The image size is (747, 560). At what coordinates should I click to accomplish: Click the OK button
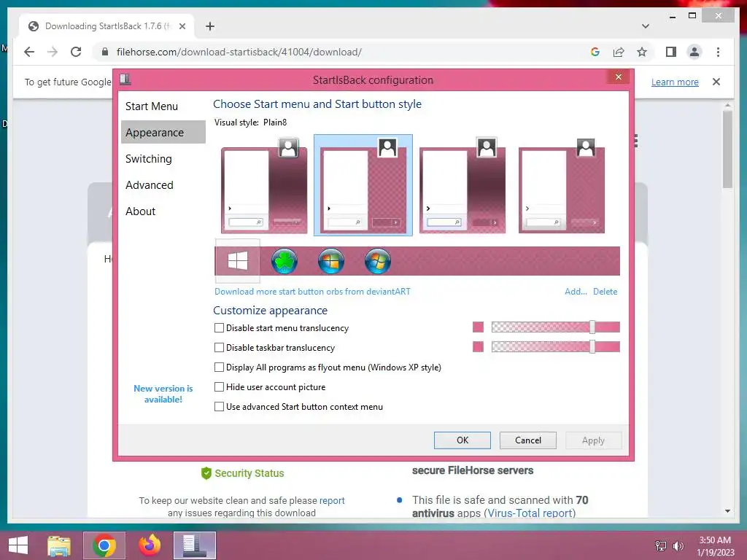(x=462, y=440)
